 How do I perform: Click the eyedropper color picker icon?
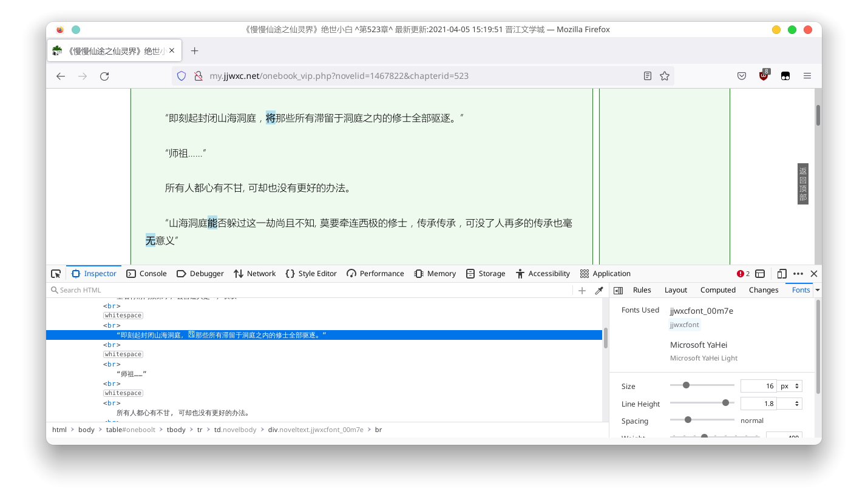[598, 291]
